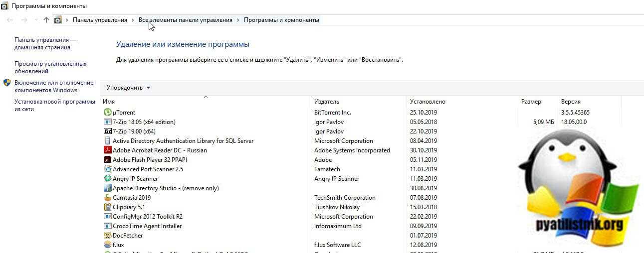Sort by the Установлено column header

[x=428, y=102]
